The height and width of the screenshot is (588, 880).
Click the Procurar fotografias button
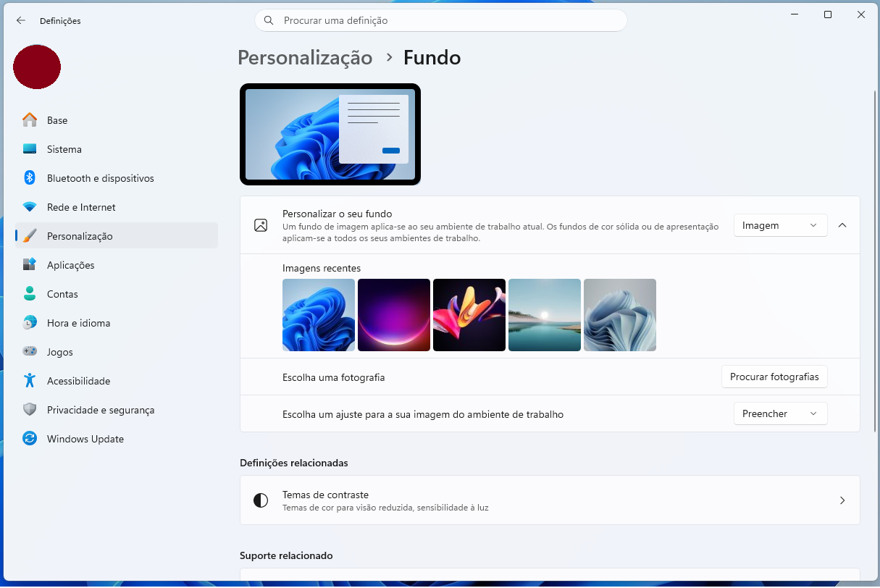(774, 377)
